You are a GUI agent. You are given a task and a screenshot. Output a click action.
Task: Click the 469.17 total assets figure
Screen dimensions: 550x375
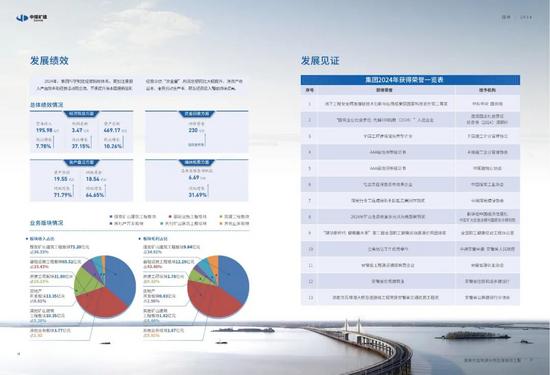pos(112,130)
